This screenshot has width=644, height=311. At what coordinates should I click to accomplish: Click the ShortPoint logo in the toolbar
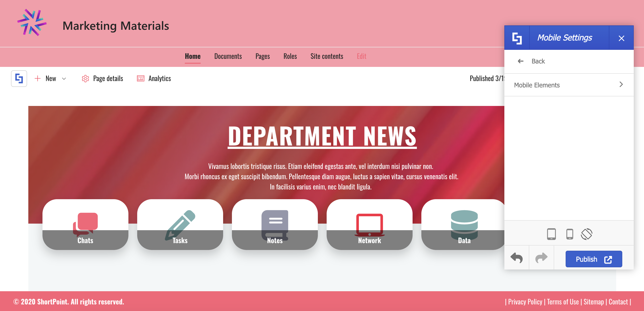click(x=19, y=79)
